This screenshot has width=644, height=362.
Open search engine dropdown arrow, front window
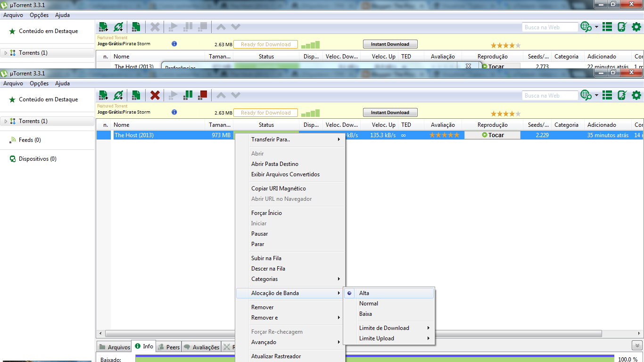(596, 95)
